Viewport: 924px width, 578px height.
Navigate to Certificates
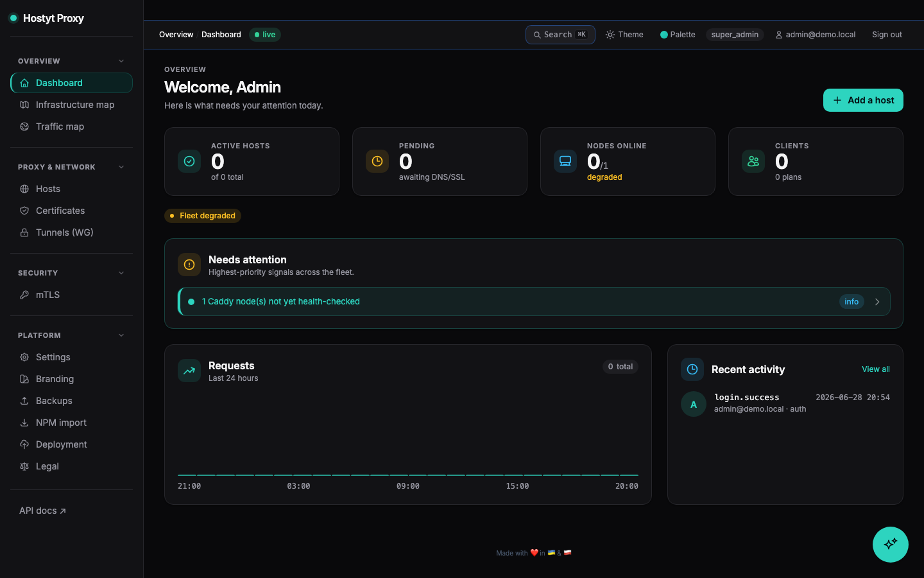click(71, 211)
